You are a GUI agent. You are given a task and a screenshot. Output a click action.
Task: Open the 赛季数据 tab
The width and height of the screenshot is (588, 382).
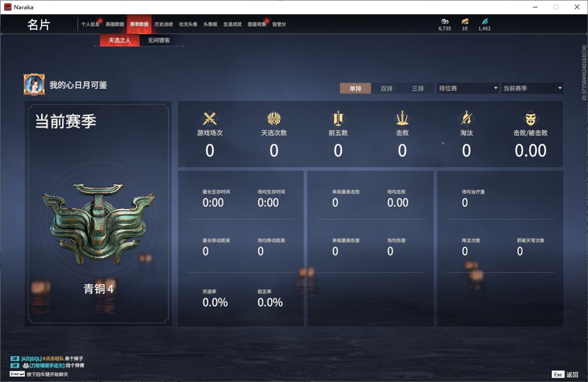click(x=139, y=24)
